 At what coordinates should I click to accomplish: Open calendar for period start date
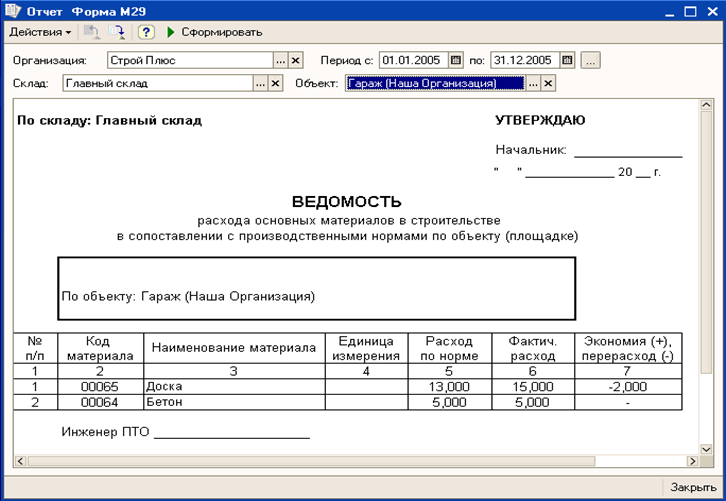456,60
